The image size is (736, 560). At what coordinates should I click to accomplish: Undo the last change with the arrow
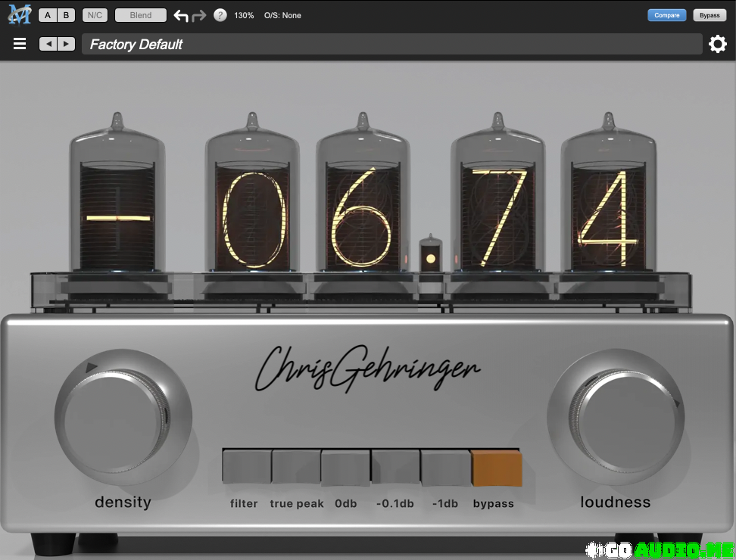click(180, 15)
